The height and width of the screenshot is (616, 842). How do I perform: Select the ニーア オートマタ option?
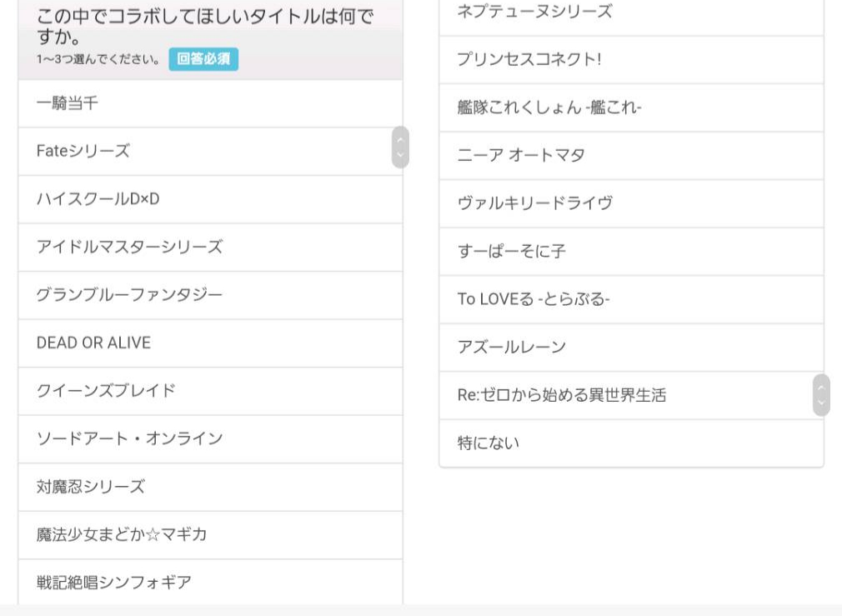(x=630, y=156)
